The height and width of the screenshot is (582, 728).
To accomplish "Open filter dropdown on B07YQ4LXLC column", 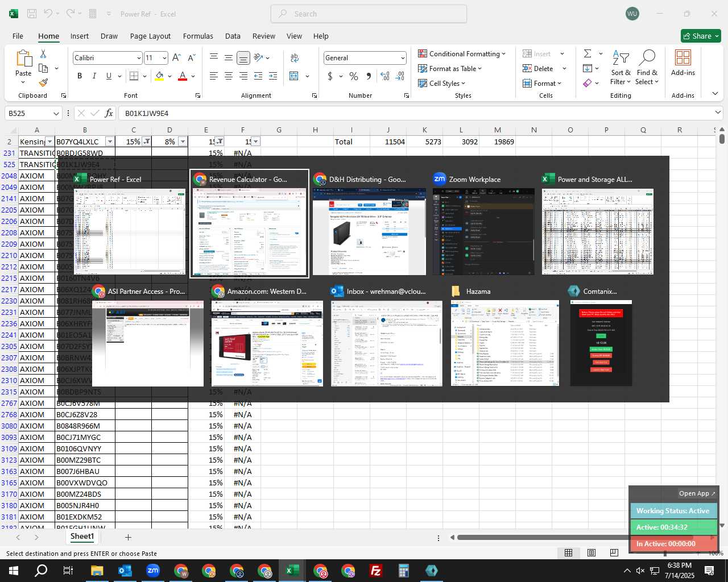I will coord(110,142).
